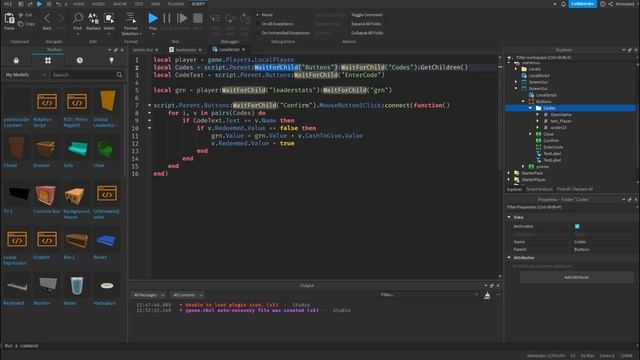This screenshot has width=640, height=360.
Task: Expand the StarterPack item in Explorer
Action: [509, 173]
